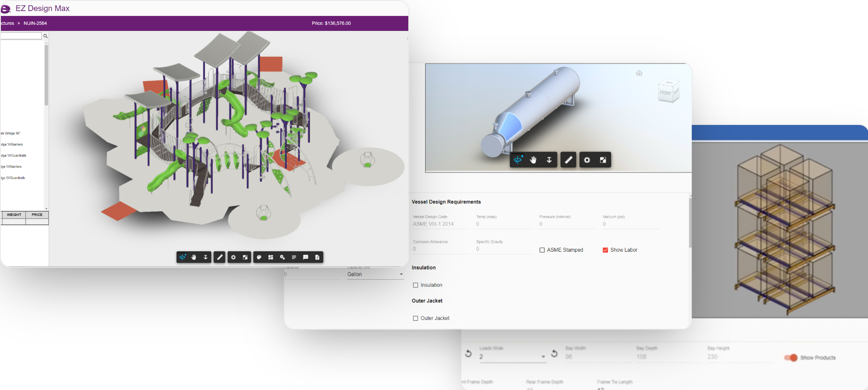This screenshot has height=390, width=868.
Task: Click EZ Design Max purple logo
Action: 5,8
